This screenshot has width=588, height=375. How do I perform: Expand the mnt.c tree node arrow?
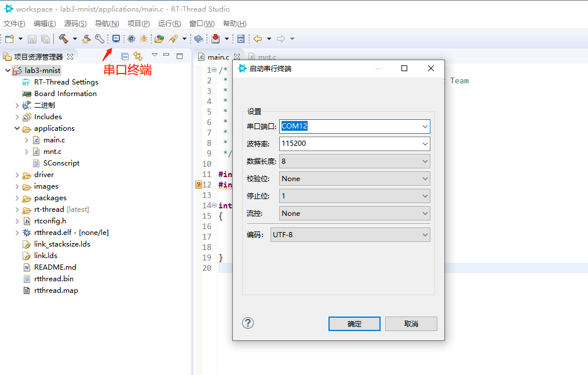26,152
